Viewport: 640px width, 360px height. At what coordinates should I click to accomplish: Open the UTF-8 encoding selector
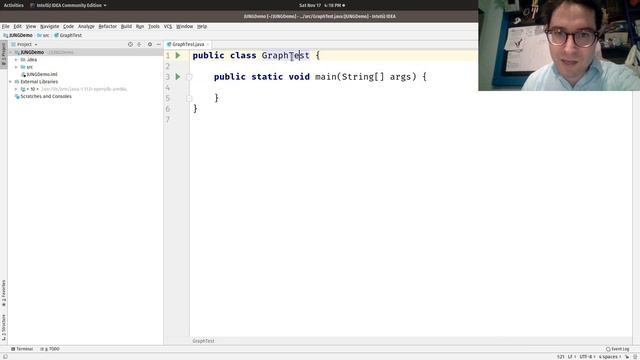point(587,356)
